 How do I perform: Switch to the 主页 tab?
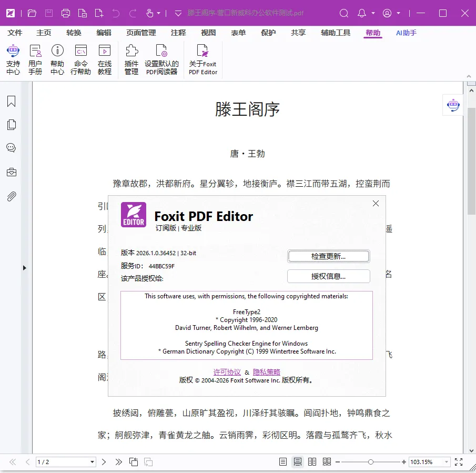[44, 33]
